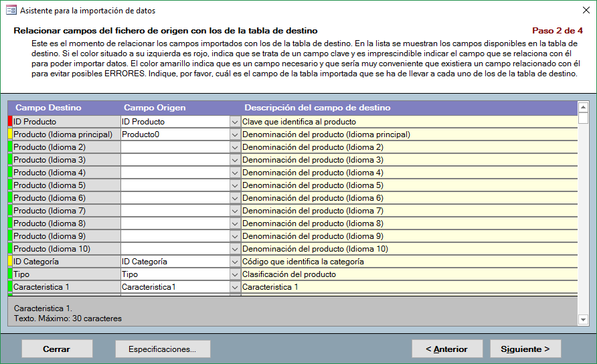Expand the dropdown for Producto (Idioma principal)
This screenshot has width=597, height=364.
pyautogui.click(x=234, y=134)
